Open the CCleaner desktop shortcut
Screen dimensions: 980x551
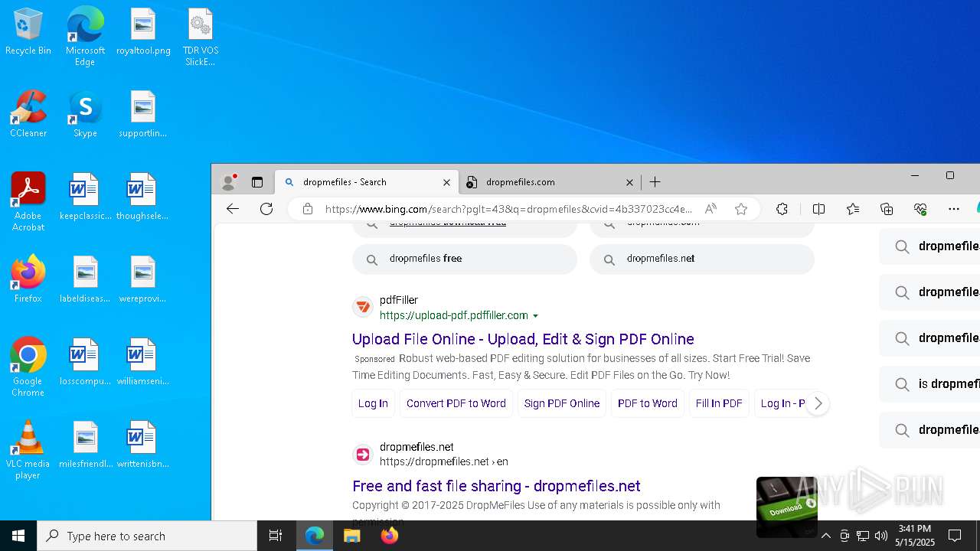tap(28, 115)
